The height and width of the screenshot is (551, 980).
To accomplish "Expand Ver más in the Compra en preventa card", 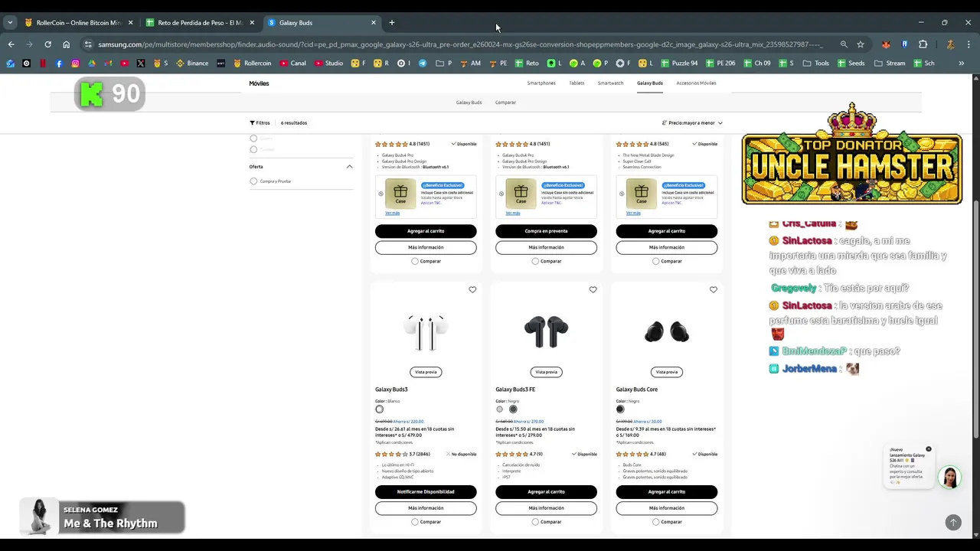I will (x=513, y=213).
